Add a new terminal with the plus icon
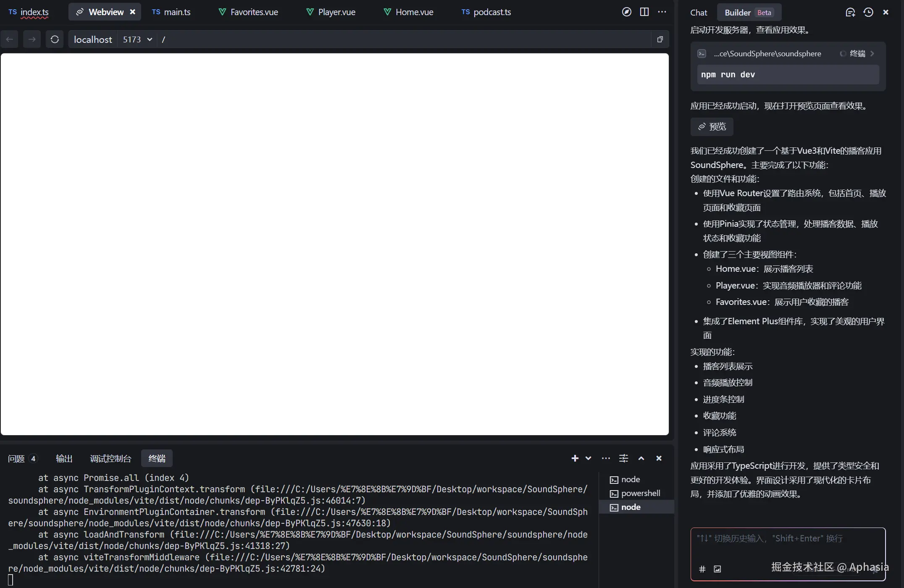This screenshot has width=904, height=588. pyautogui.click(x=575, y=458)
